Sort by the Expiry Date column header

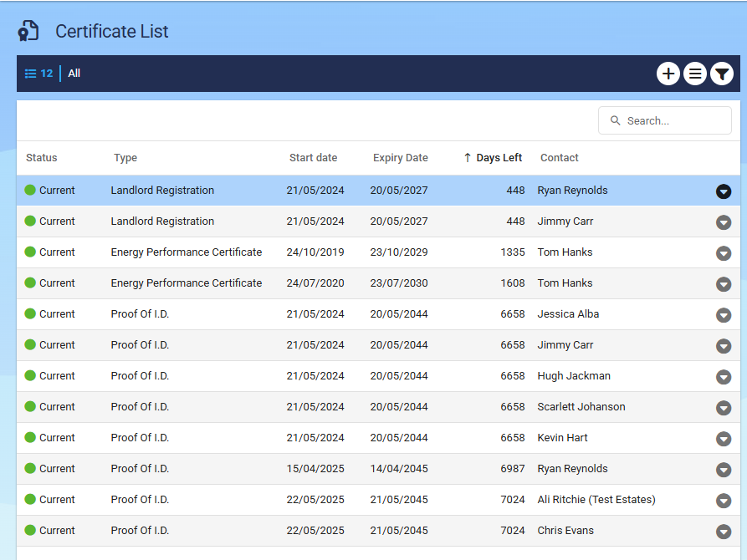[400, 158]
